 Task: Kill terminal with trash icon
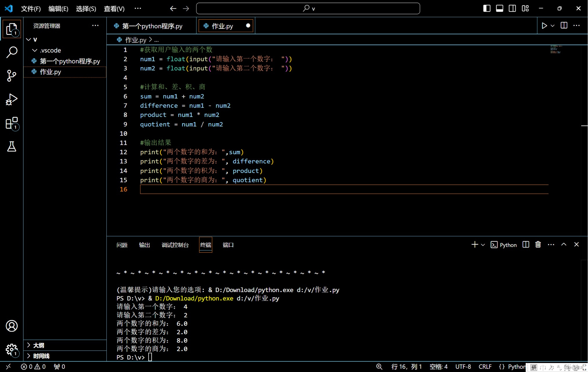[538, 245]
